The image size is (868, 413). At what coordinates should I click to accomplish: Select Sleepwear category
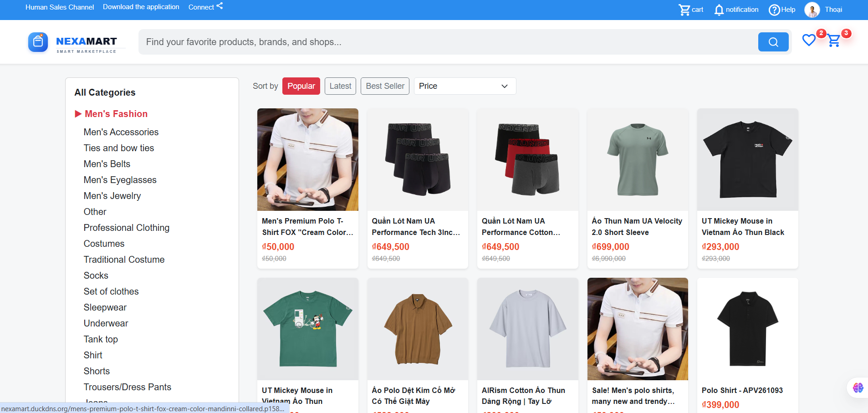click(x=105, y=307)
